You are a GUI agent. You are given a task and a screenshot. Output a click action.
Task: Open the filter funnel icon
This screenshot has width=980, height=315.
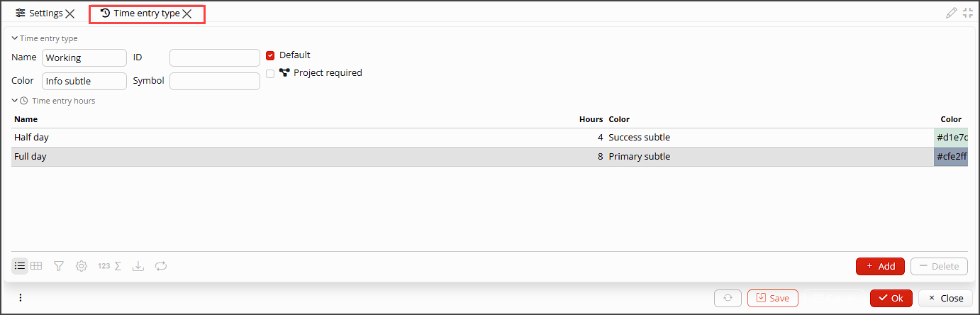(x=59, y=266)
